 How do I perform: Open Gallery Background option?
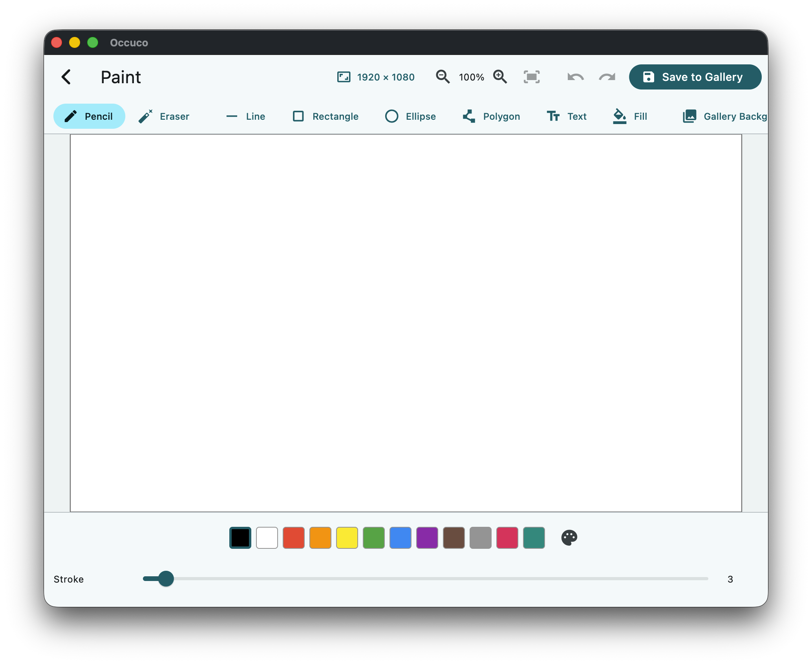pos(724,116)
